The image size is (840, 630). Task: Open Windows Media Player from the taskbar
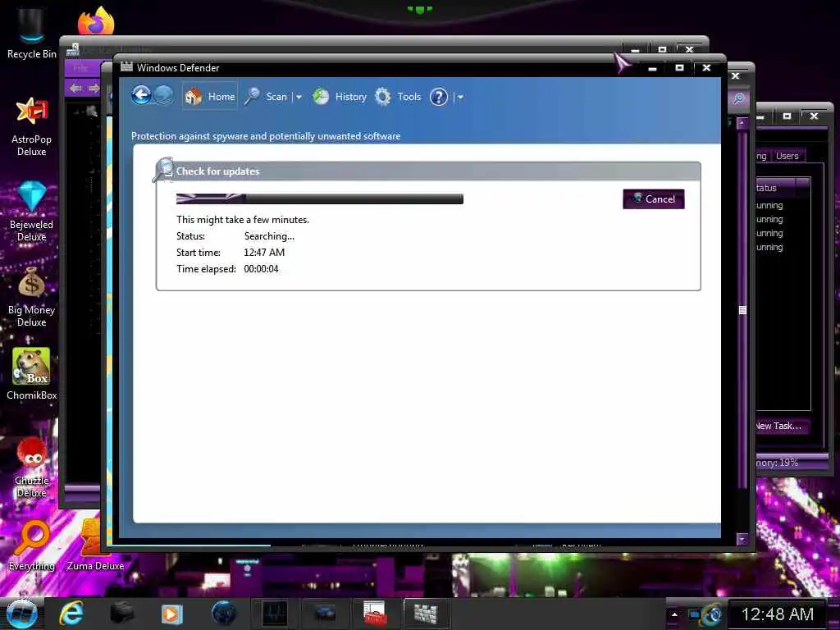pos(171,614)
